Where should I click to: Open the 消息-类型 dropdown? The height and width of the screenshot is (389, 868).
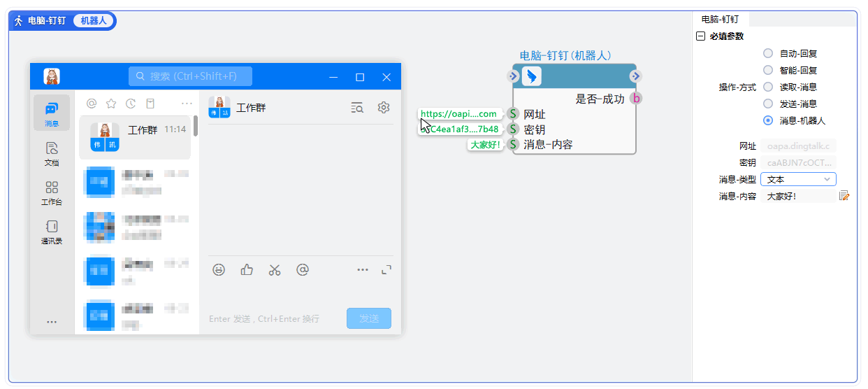798,179
